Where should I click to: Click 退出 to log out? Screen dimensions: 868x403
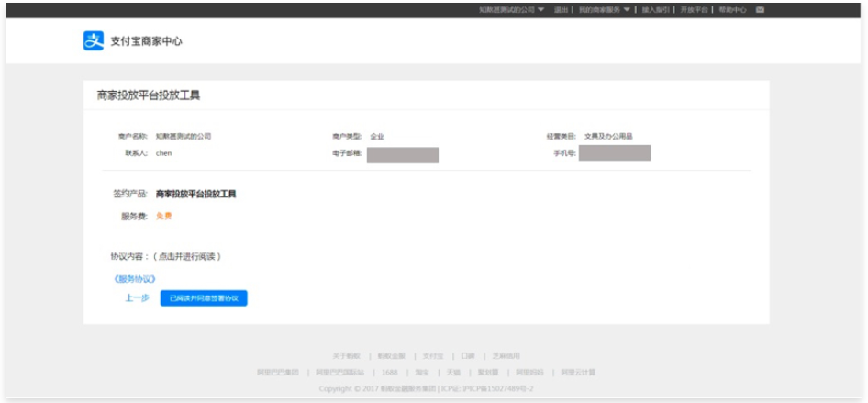click(562, 10)
